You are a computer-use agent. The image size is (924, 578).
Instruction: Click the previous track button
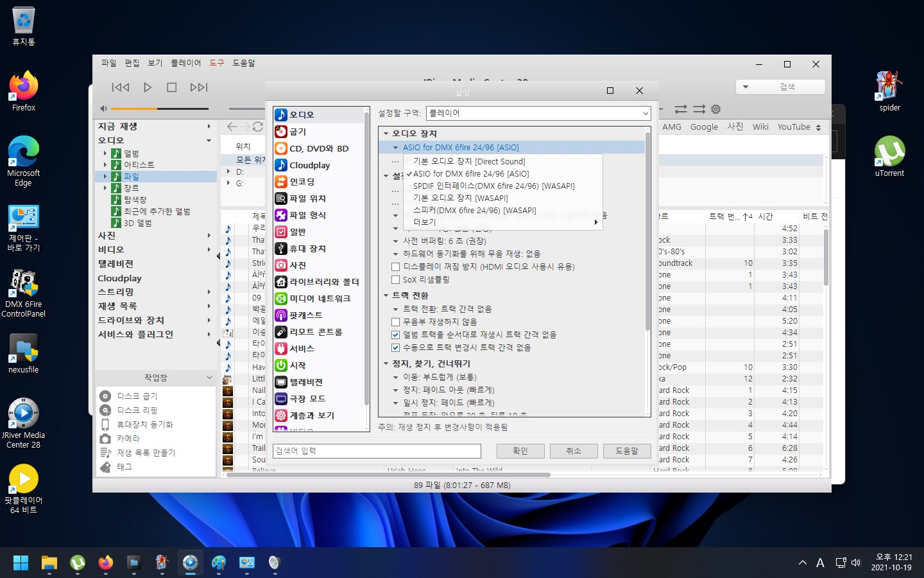click(121, 87)
